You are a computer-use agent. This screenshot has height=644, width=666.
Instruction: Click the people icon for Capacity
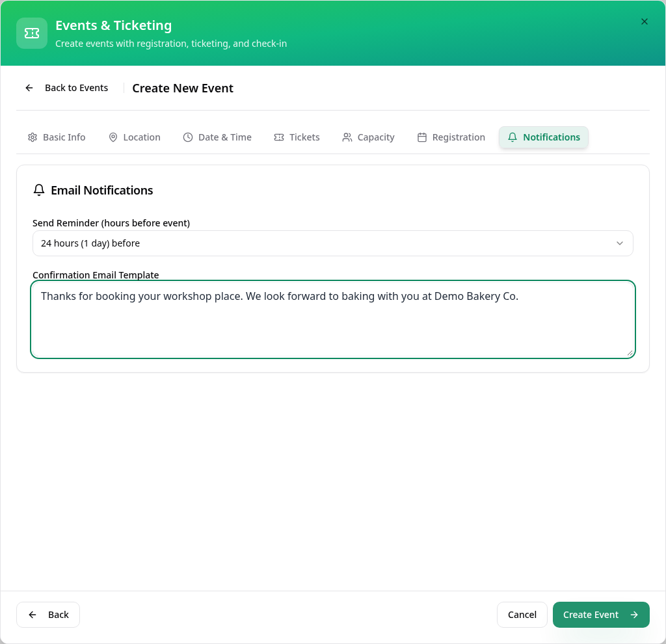click(347, 137)
